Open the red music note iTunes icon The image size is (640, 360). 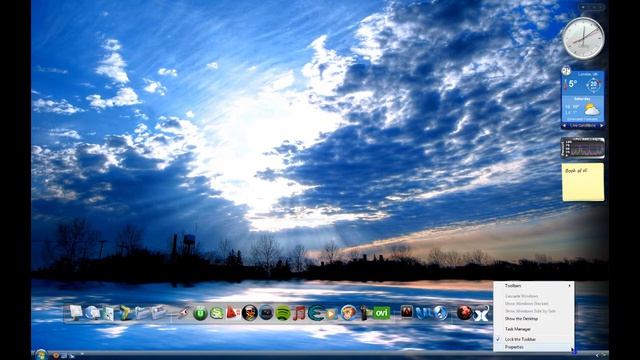[299, 313]
